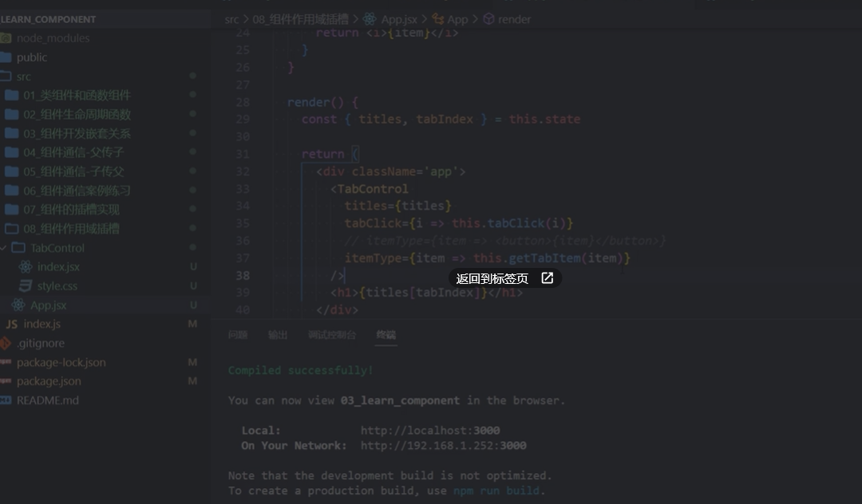Click the App class breadcrumb

pyautogui.click(x=457, y=19)
